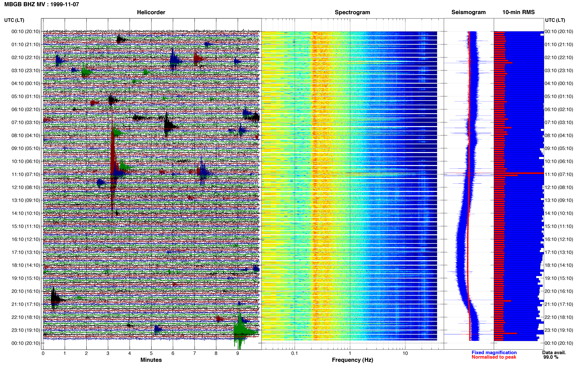Click right-side time label '05:10 (01:10)'
Viewport: 588px width, 368px height.
tap(559, 96)
